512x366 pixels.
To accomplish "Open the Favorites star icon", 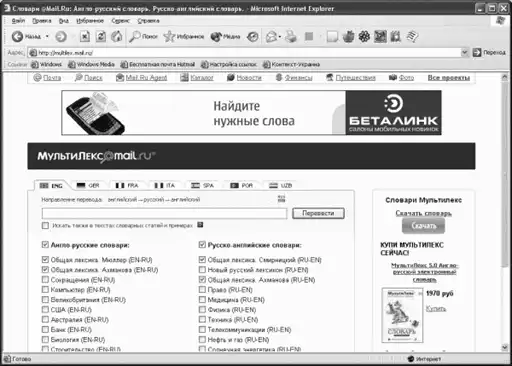I will (x=169, y=36).
